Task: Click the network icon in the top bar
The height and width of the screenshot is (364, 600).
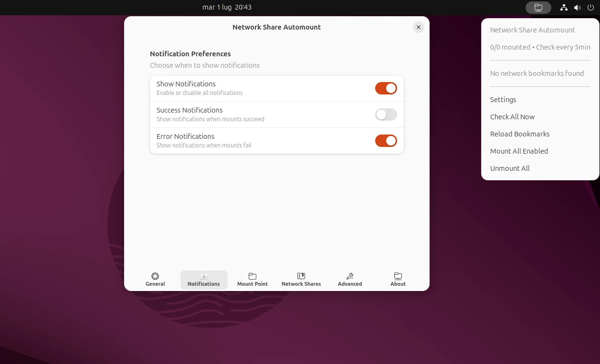Action: click(x=564, y=7)
